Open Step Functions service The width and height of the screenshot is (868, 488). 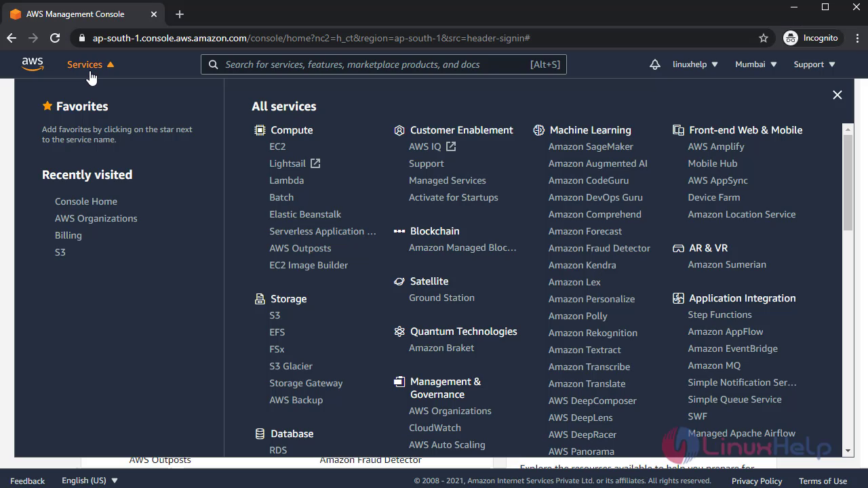click(x=719, y=314)
